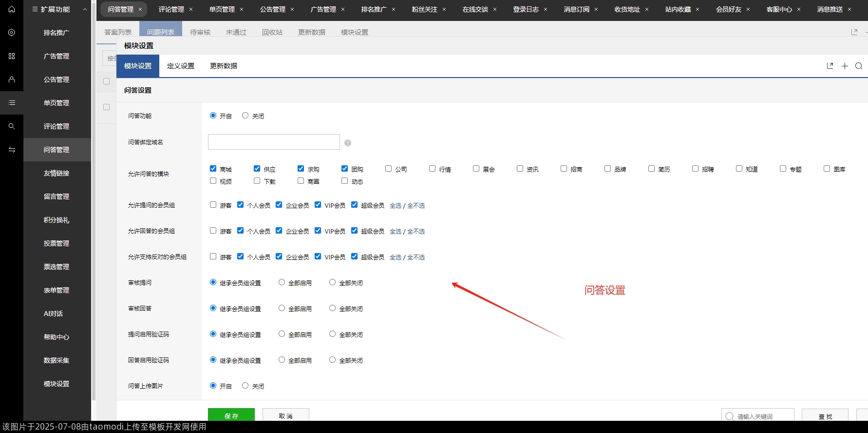Open the search icon in left rail
Image resolution: width=868 pixels, height=433 pixels.
(12, 126)
